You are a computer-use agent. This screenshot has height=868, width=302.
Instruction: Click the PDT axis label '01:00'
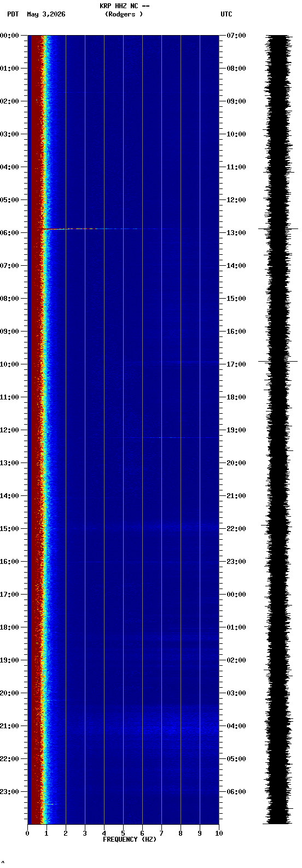[x=9, y=68]
